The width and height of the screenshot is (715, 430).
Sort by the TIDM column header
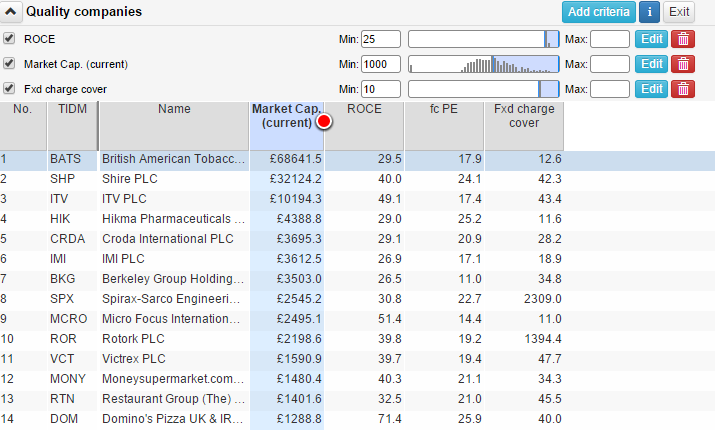pos(72,126)
